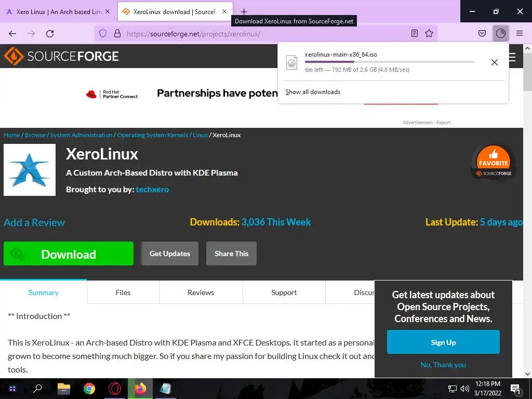Reload the page with the refresh icon

click(x=50, y=34)
